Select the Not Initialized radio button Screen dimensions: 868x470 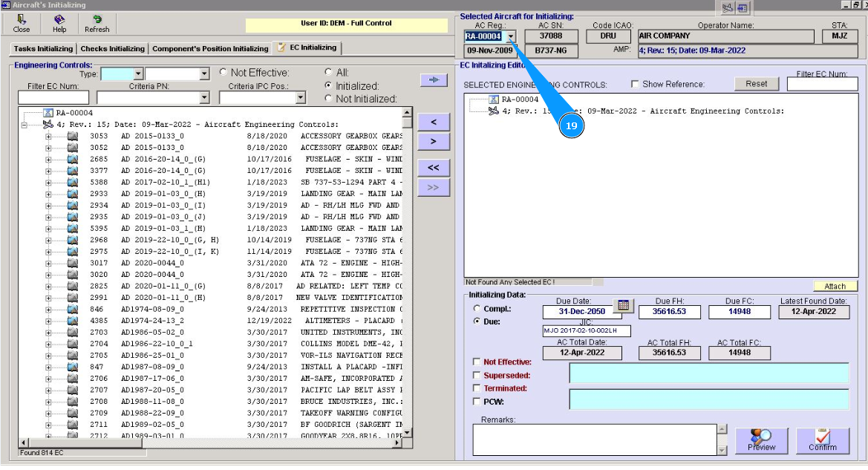pos(329,99)
